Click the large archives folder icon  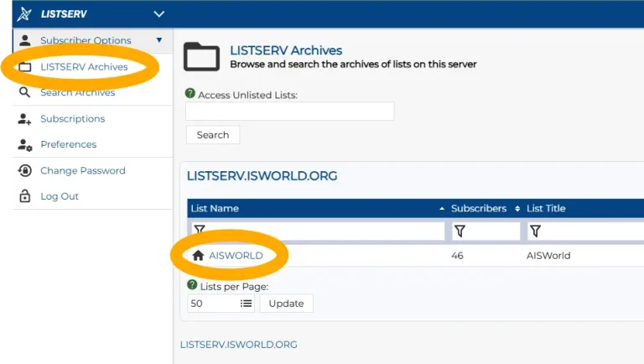pos(201,57)
